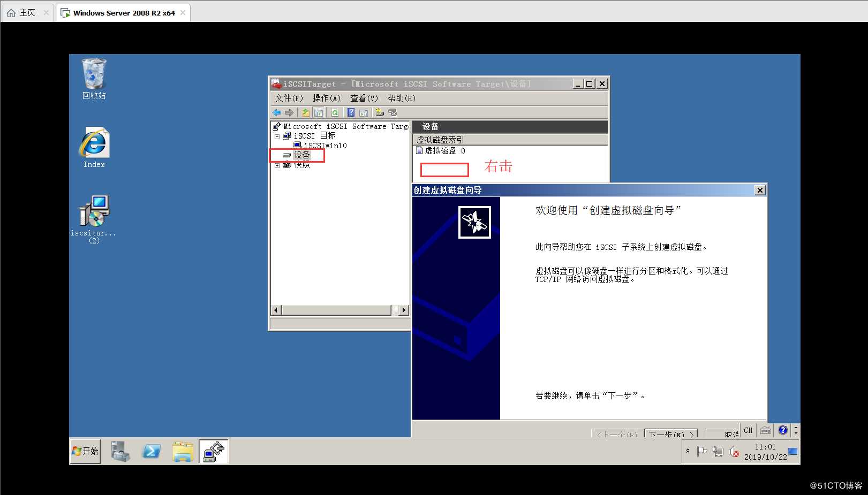Switch to the iSCSITarget taskbar button
Screen dimensions: 868x495
213,452
